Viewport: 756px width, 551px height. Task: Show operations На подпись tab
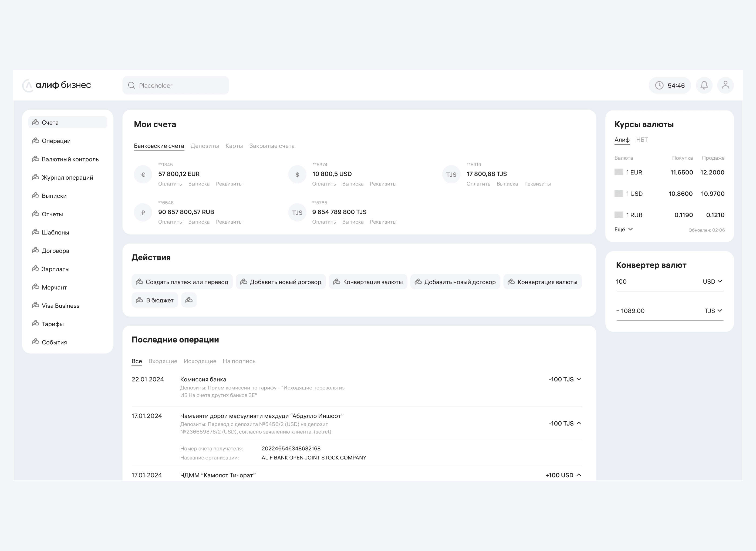(239, 361)
